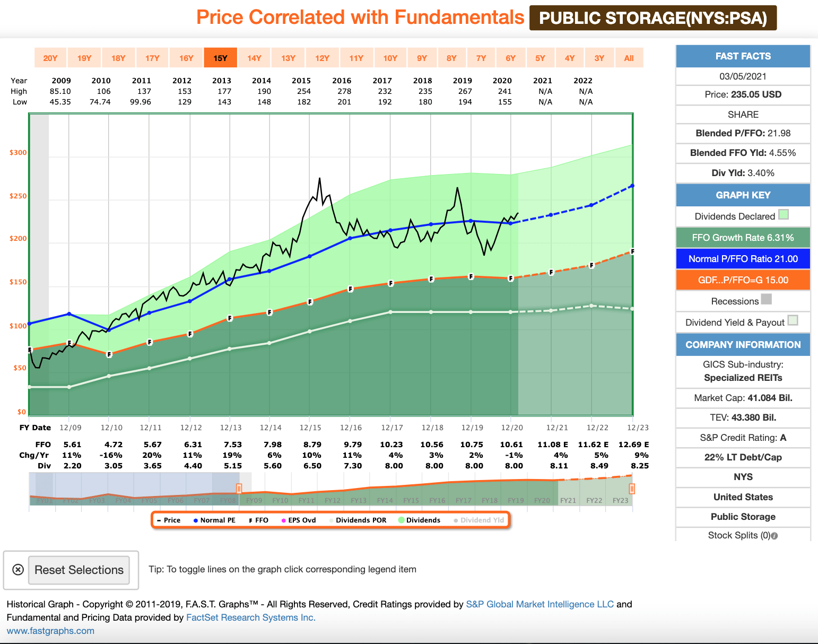The width and height of the screenshot is (818, 644).
Task: Choose the 4Y range tab
Action: tap(570, 58)
